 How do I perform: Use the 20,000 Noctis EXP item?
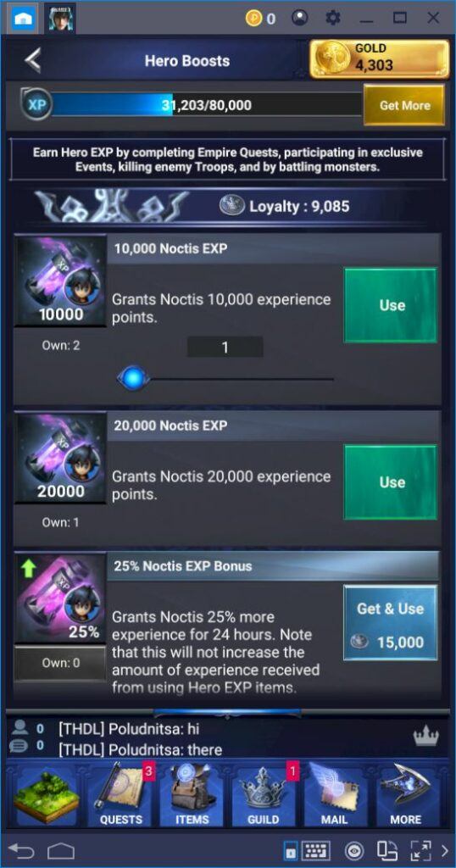(391, 482)
